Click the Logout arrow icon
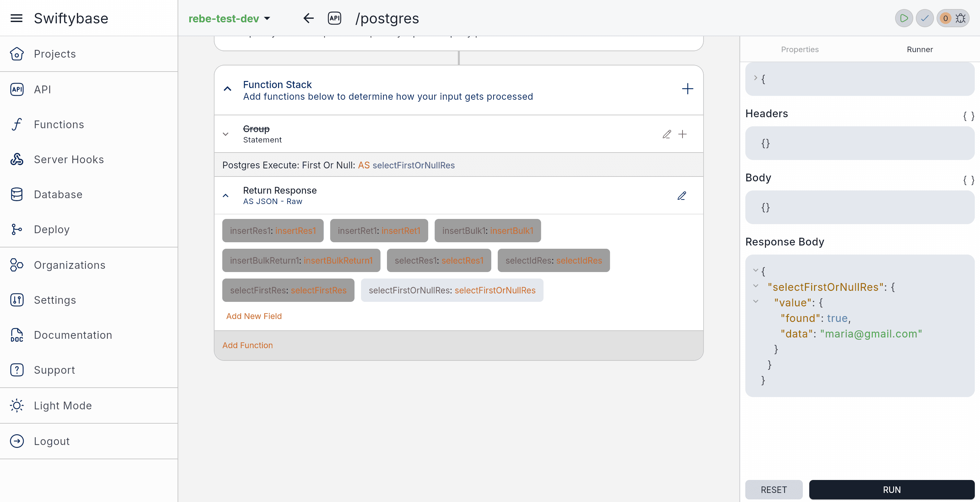 coord(17,441)
